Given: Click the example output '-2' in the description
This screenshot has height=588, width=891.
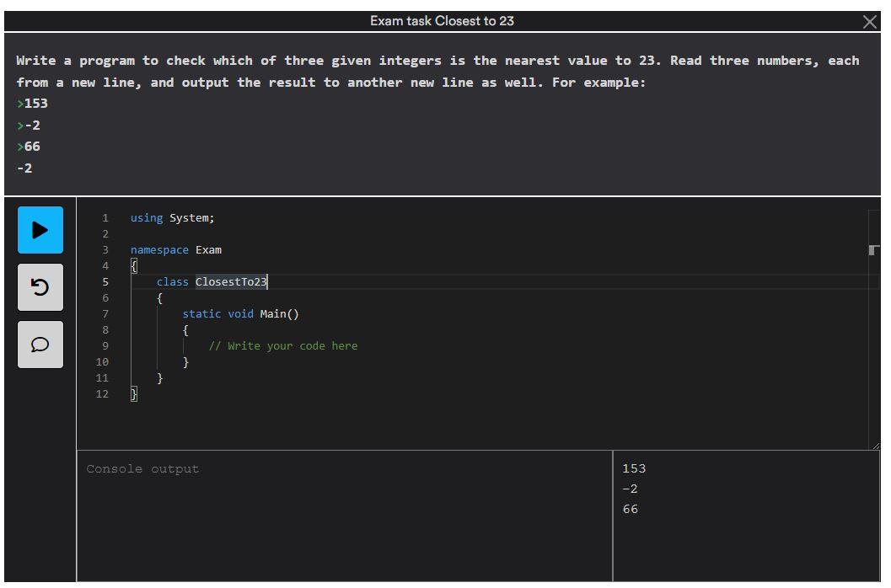Looking at the screenshot, I should pyautogui.click(x=24, y=168).
